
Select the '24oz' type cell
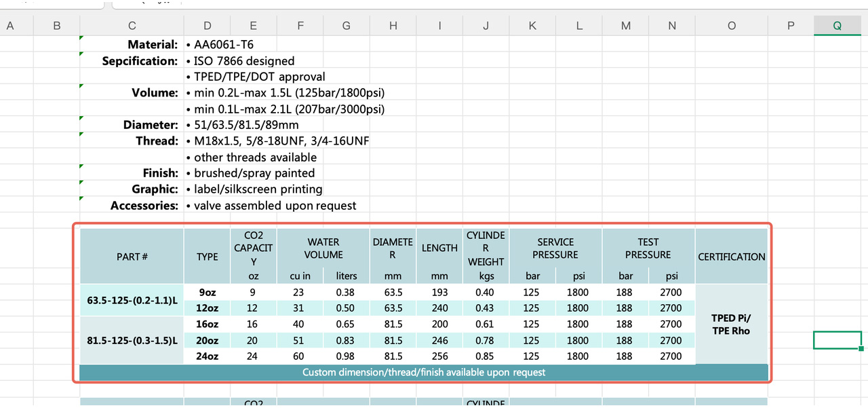[x=207, y=356]
